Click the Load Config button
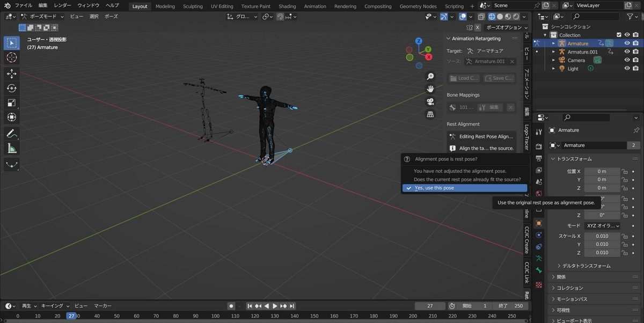Screen dimensions: 644x323 (x=464, y=78)
